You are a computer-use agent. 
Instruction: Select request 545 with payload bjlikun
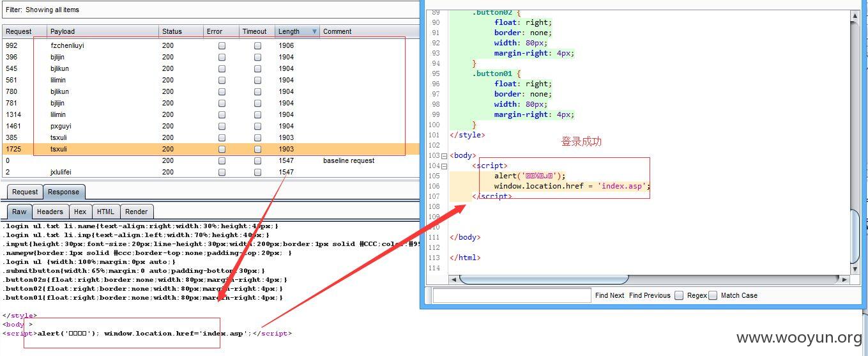pyautogui.click(x=211, y=68)
